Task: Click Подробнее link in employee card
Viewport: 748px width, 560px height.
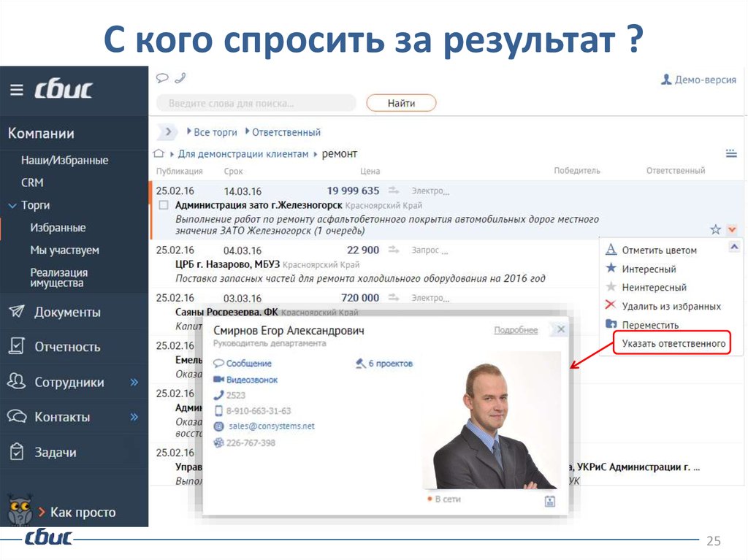Action: (516, 330)
